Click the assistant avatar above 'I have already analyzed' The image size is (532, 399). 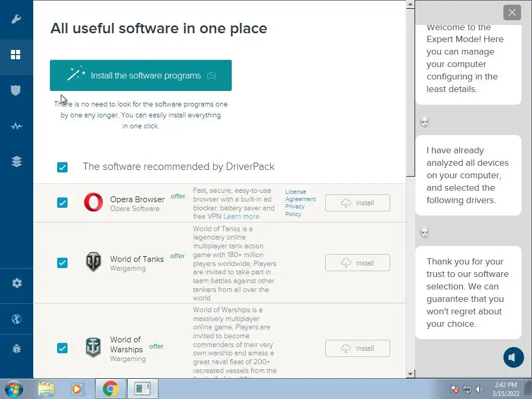424,122
